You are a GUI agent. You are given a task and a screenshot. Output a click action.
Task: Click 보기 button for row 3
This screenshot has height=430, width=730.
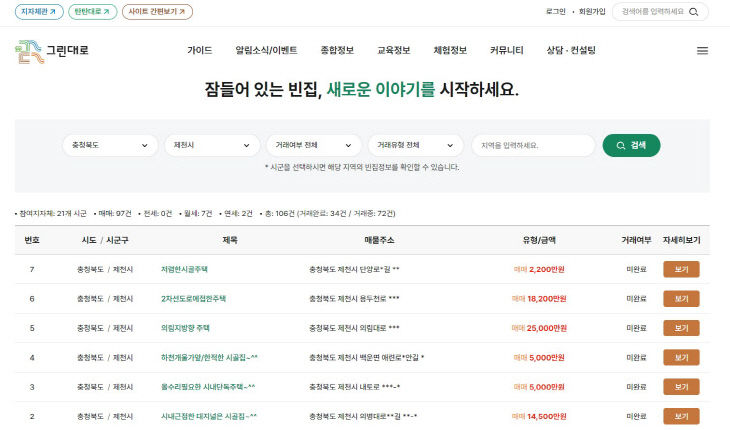tap(681, 387)
